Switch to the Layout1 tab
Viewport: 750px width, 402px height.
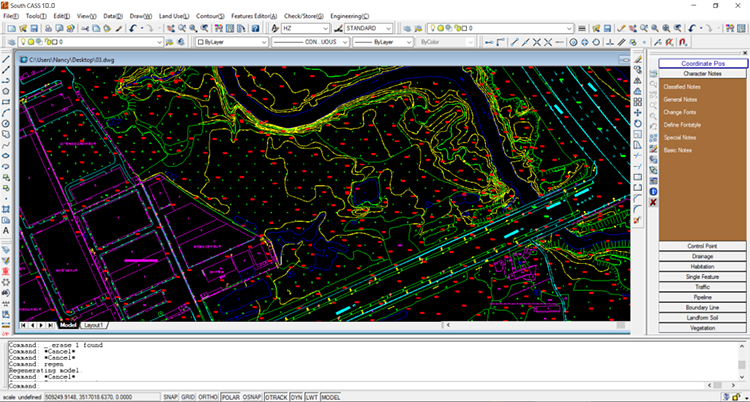(x=93, y=325)
